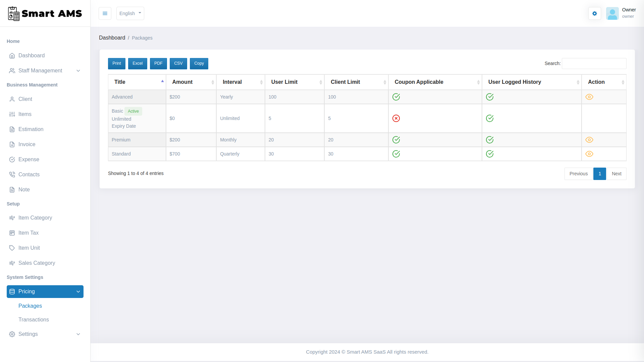Open the Dashboard from sidebar
Viewport: 644px width, 362px height.
coord(32,55)
